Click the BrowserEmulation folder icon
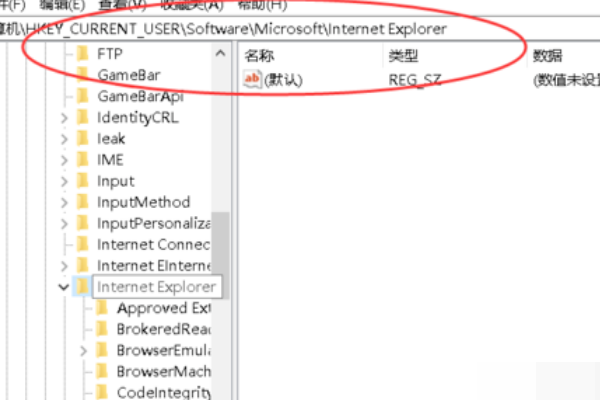 pos(102,350)
